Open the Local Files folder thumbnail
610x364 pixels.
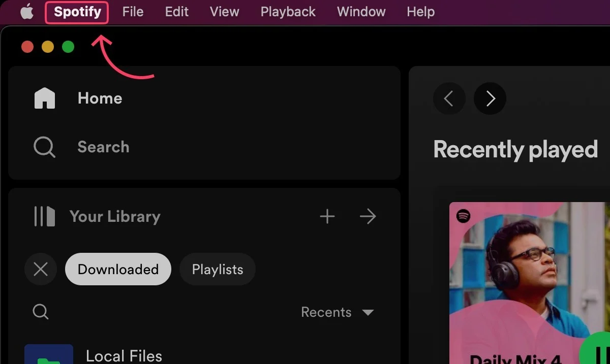click(x=49, y=354)
